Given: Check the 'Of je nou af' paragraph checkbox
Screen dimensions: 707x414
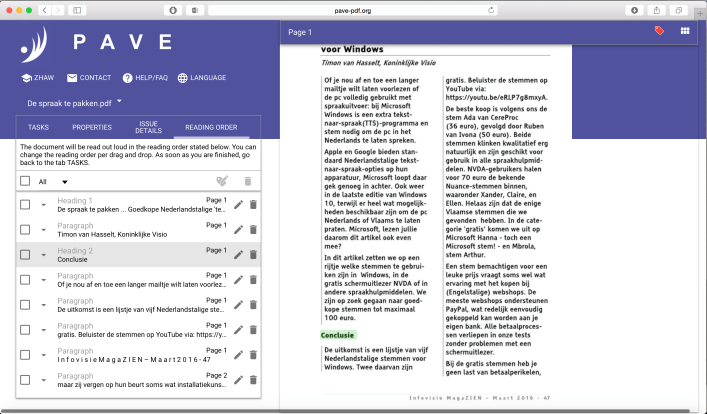Looking at the screenshot, I should coord(25,280).
